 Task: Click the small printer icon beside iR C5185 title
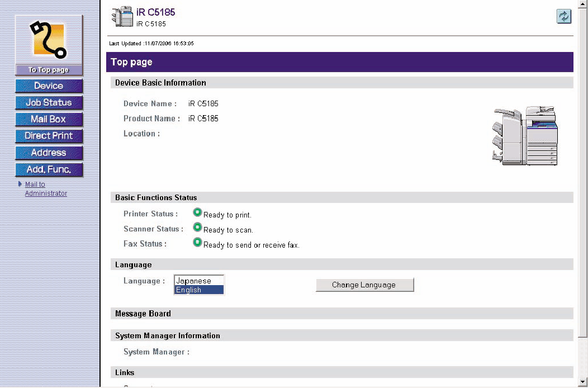pyautogui.click(x=122, y=17)
